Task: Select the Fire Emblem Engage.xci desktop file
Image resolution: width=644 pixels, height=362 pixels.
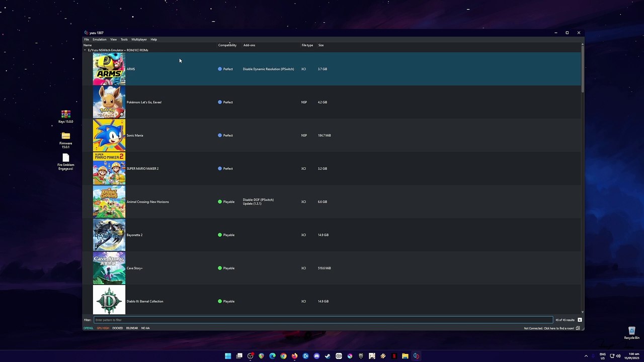Action: coord(65,162)
